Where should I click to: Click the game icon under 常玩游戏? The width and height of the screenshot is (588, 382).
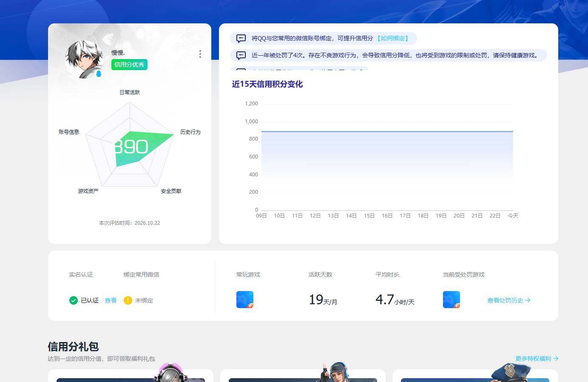pos(245,300)
